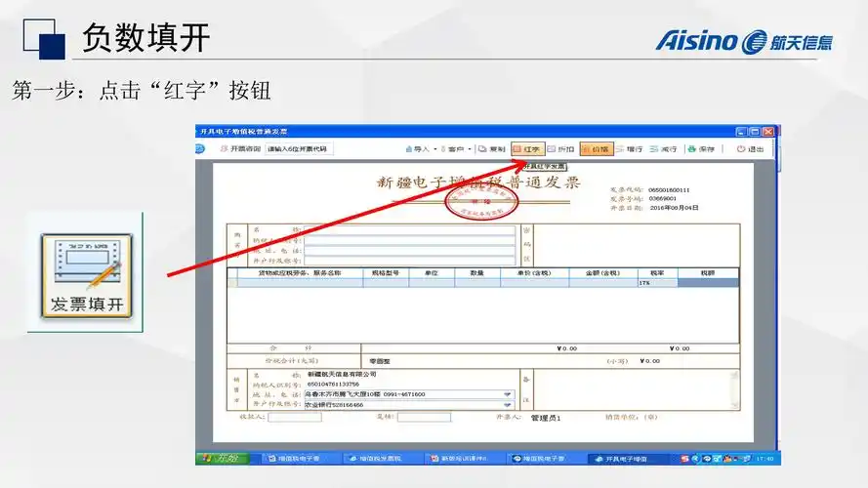This screenshot has width=868, height=488.
Task: Click the 保存 save toolbar button
Action: coord(701,148)
